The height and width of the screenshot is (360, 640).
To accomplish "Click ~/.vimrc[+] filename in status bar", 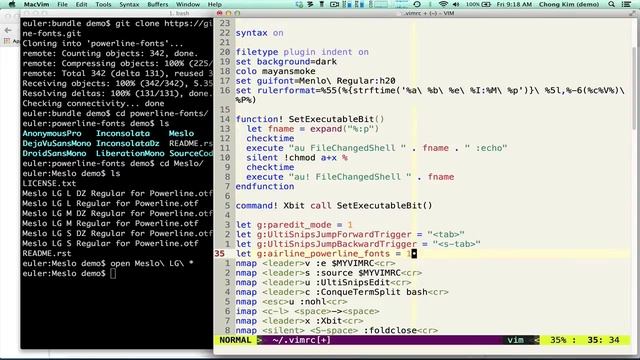I will coord(301,340).
